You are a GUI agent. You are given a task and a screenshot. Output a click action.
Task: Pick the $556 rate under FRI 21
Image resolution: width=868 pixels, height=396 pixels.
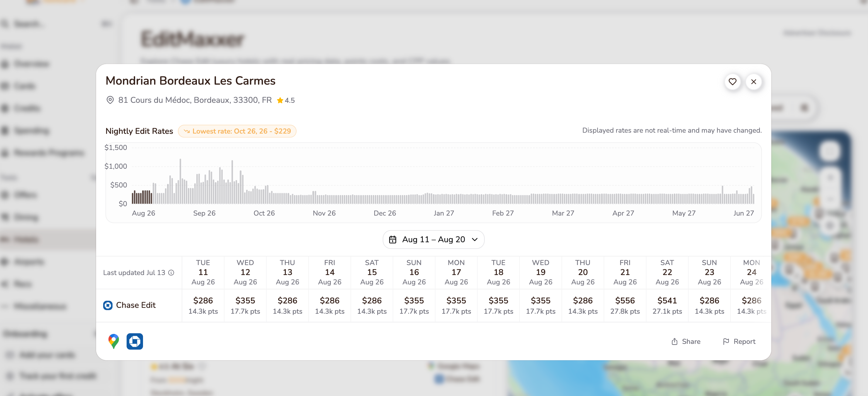tap(625, 305)
